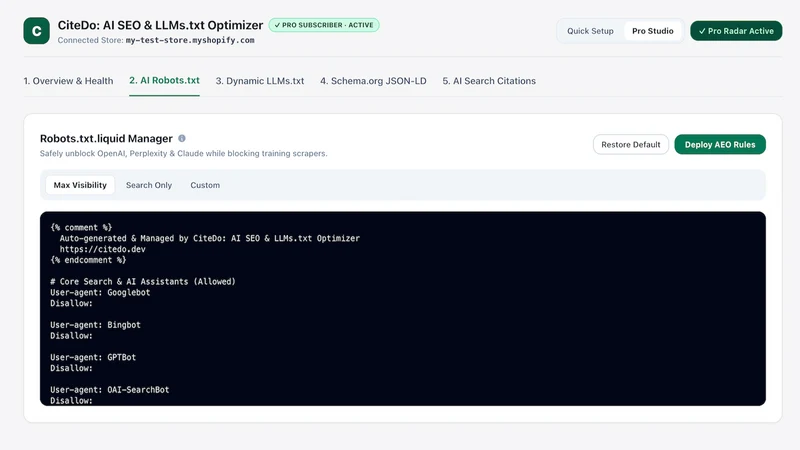Screen dimensions: 800x450
Task: Deploy AEO Rules
Action: (x=720, y=144)
